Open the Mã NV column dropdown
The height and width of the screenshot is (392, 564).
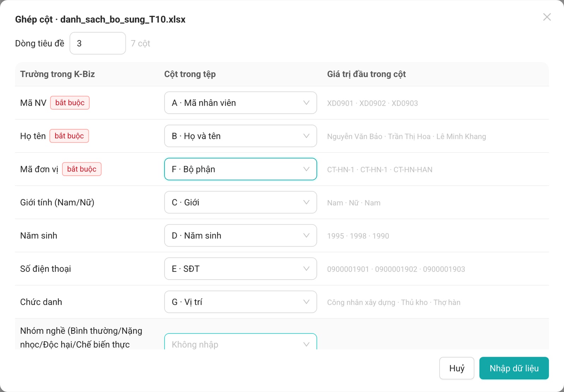coord(240,103)
